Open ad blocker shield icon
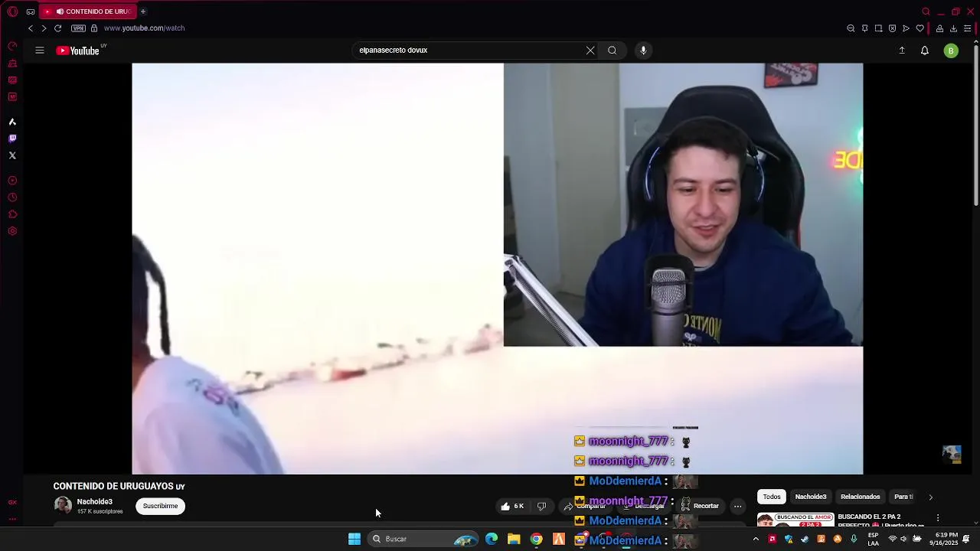Screen dimensions: 980x551 [892, 28]
